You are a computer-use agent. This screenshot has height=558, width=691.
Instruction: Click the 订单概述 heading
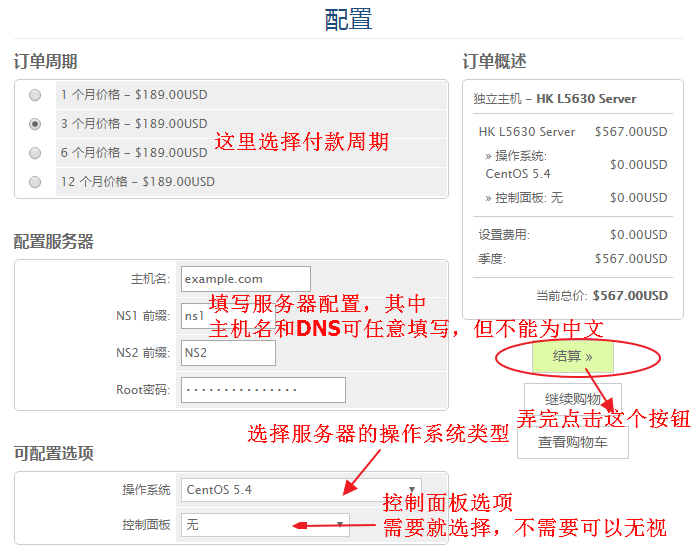coord(494,61)
